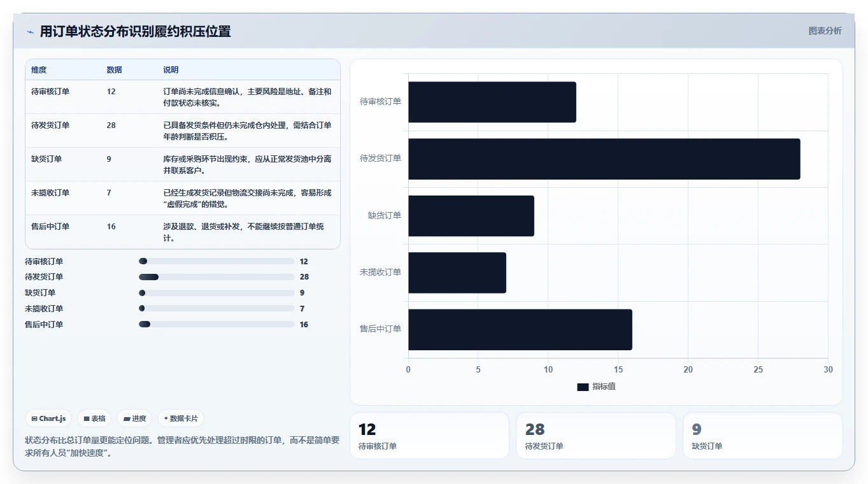Click the description starting 订单尚未完成信息确认
The width and height of the screenshot is (868, 484).
click(247, 97)
